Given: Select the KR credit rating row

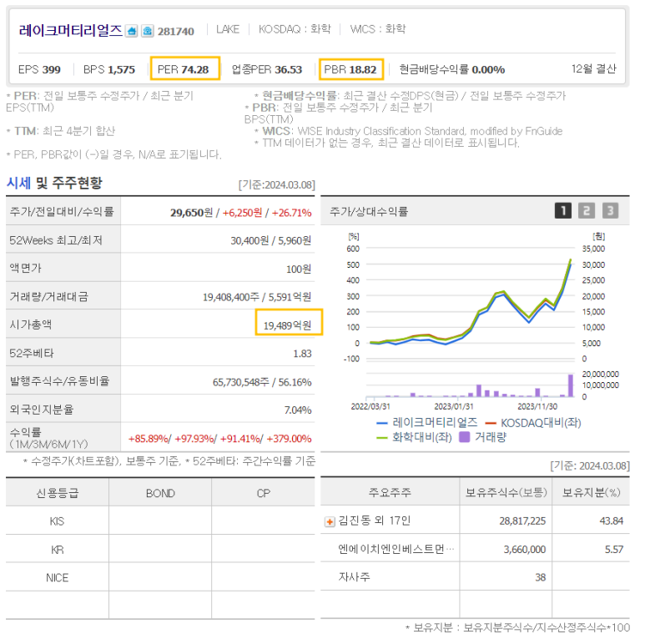Looking at the screenshot, I should coord(160,550).
